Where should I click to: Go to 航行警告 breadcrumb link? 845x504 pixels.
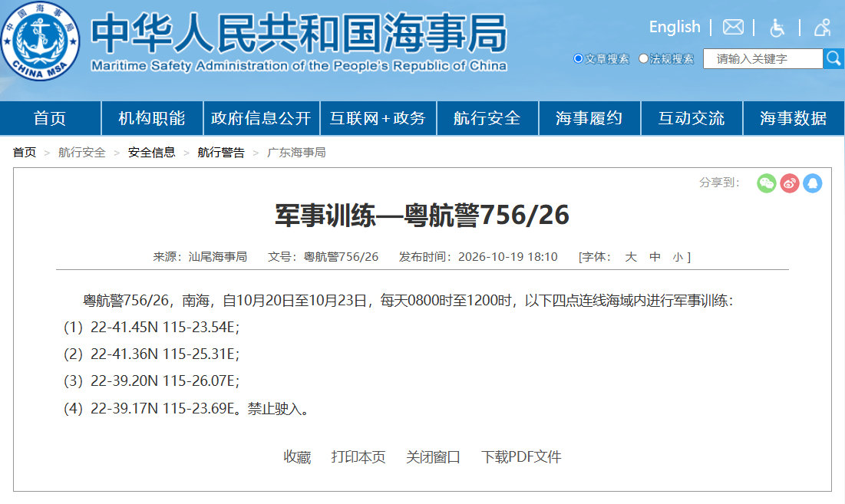tap(221, 153)
